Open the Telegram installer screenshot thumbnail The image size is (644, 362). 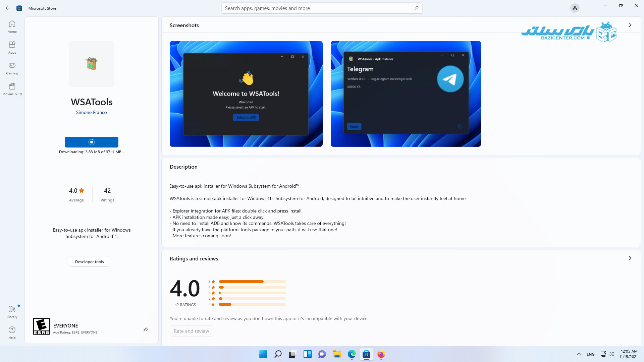click(406, 94)
